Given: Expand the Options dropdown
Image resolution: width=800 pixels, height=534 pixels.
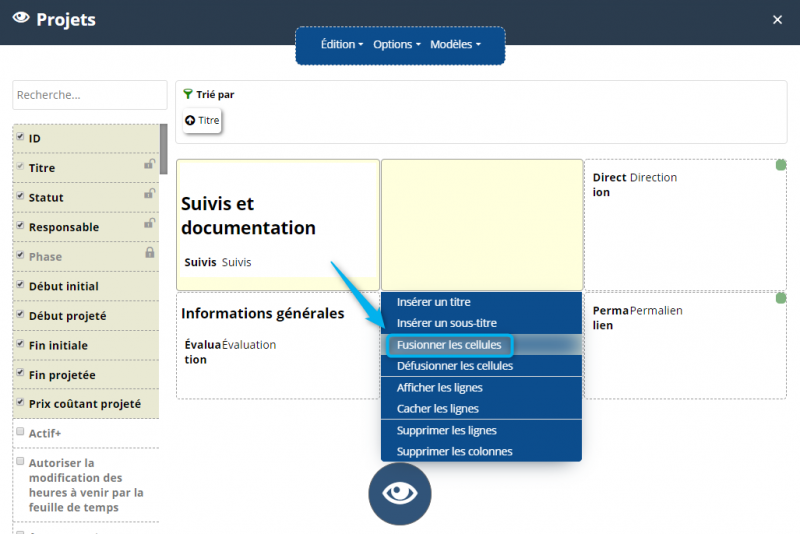Looking at the screenshot, I should pyautogui.click(x=397, y=44).
